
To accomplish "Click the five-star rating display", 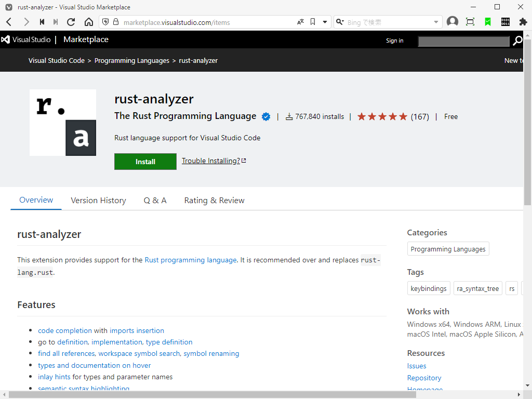I will [x=382, y=116].
